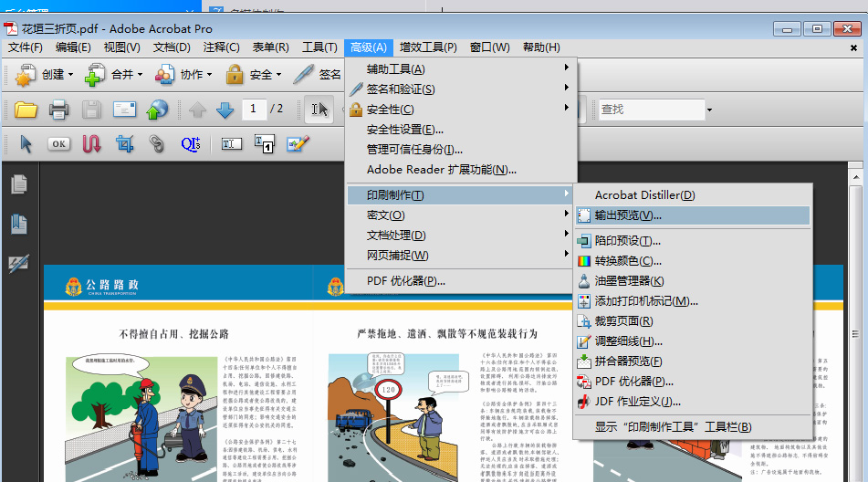Choose 转换颜色(C) menu entry
This screenshot has height=482, width=868.
[x=693, y=261]
